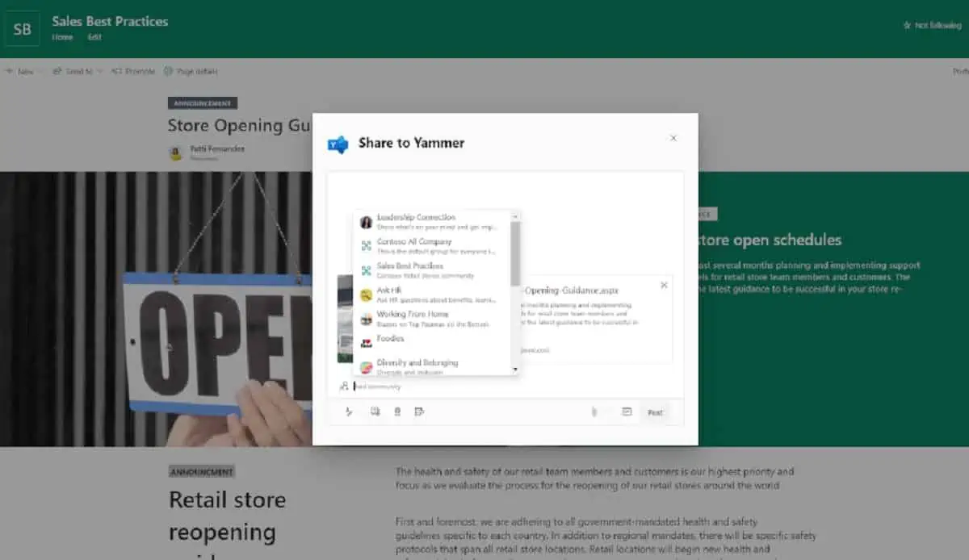Select the Discussion post type icon
The height and width of the screenshot is (560, 969).
coord(349,412)
